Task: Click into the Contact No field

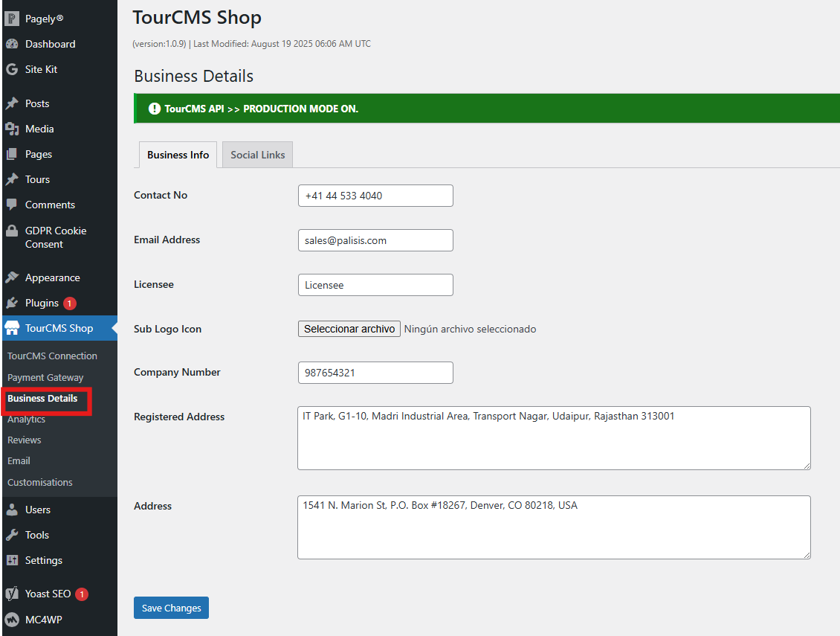Action: coord(375,196)
